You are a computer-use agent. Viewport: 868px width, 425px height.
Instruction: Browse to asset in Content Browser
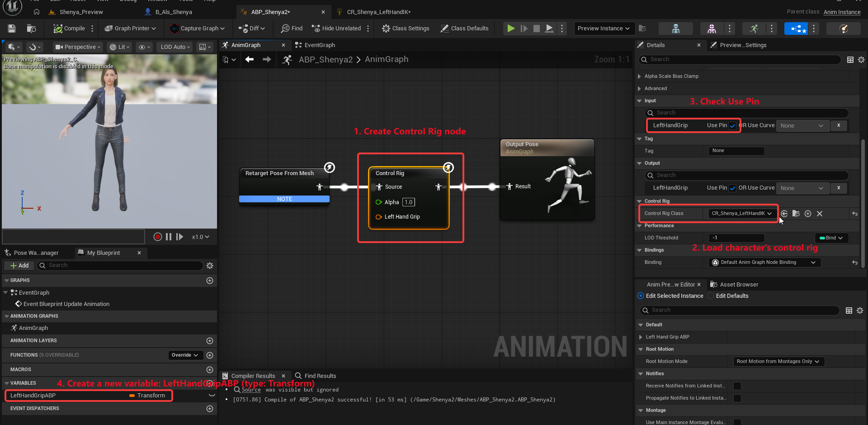point(31,29)
